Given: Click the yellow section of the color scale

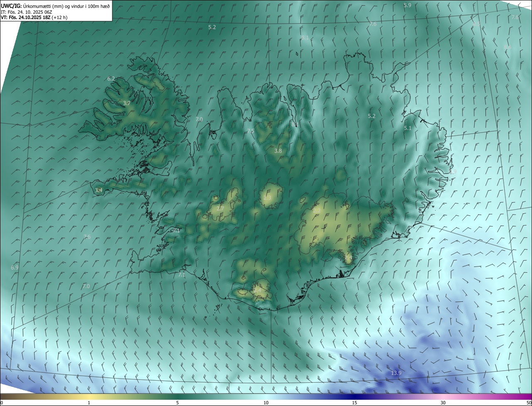Looking at the screenshot, I should [89, 397].
